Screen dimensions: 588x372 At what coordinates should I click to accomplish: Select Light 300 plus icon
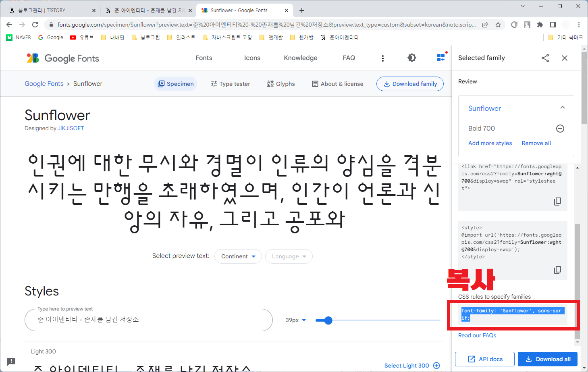click(x=436, y=366)
